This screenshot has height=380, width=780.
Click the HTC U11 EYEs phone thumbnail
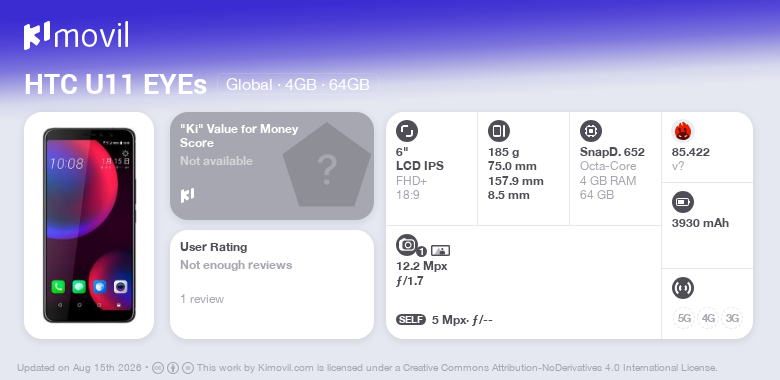click(x=89, y=225)
